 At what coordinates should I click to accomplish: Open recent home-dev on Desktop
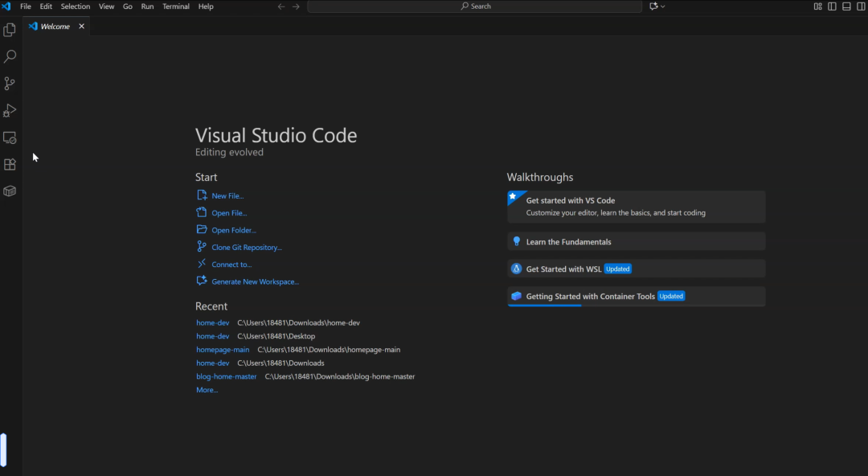pos(212,336)
